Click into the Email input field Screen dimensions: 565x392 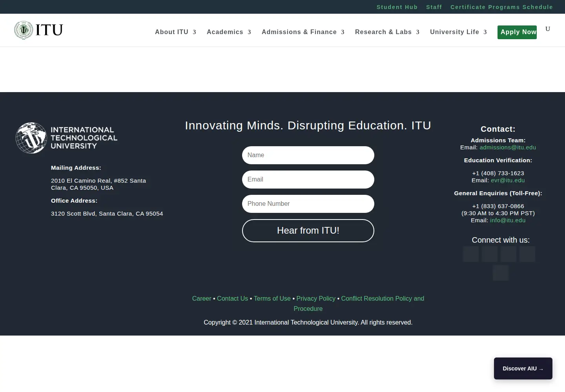(308, 180)
